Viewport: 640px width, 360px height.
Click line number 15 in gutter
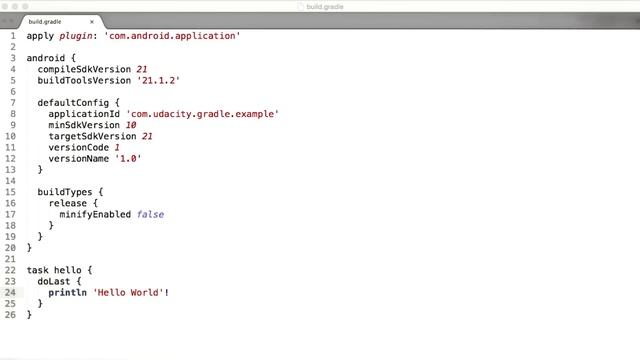(10, 192)
